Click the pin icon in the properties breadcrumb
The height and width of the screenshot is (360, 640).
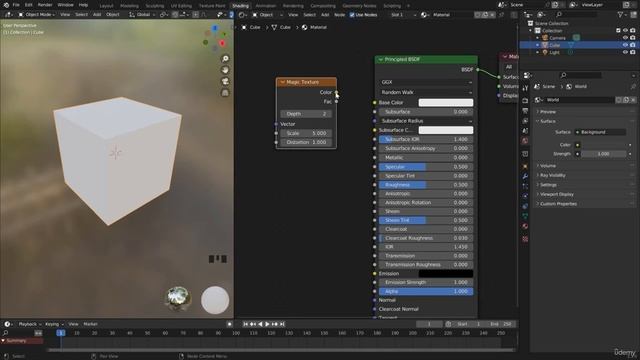coord(633,87)
